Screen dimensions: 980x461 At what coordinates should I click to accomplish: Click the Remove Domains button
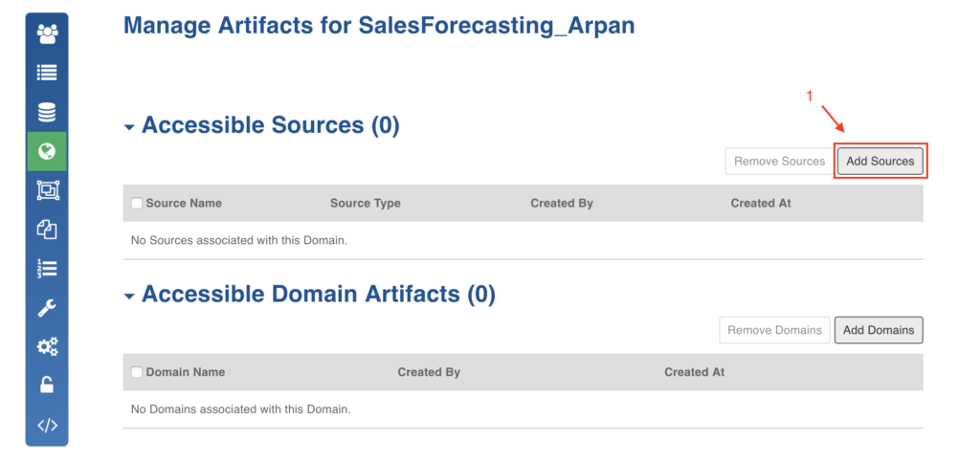pyautogui.click(x=774, y=330)
